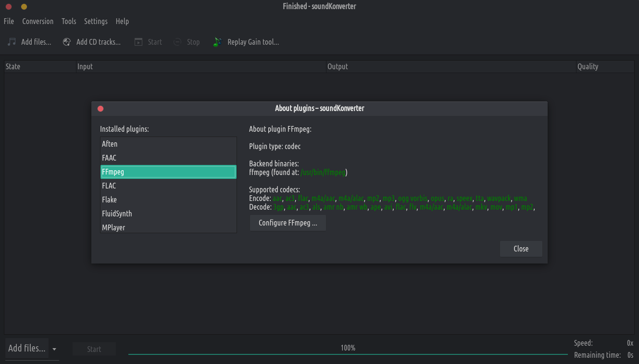The image size is (639, 364).
Task: Open the Tools menu
Action: click(69, 21)
